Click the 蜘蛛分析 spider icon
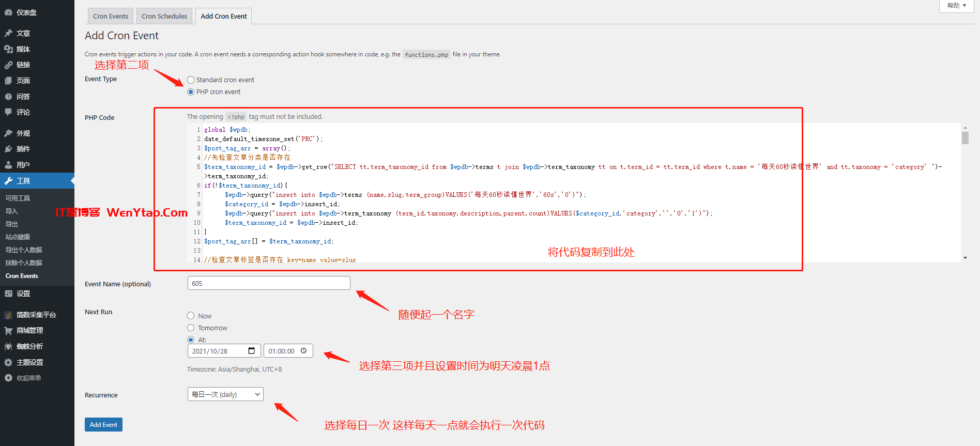 tap(8, 346)
